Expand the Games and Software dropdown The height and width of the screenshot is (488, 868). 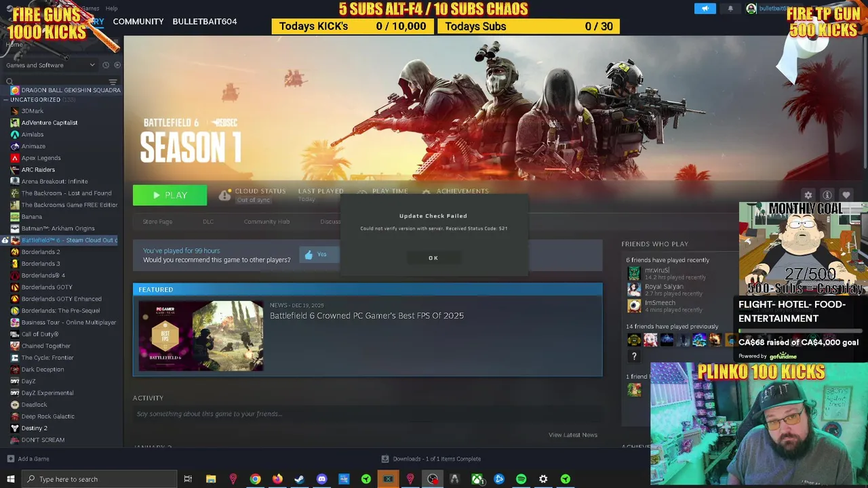pos(50,65)
